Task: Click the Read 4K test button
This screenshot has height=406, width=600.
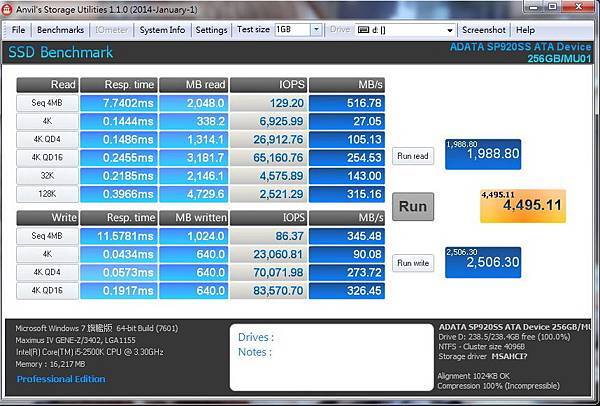Action: tap(47, 121)
